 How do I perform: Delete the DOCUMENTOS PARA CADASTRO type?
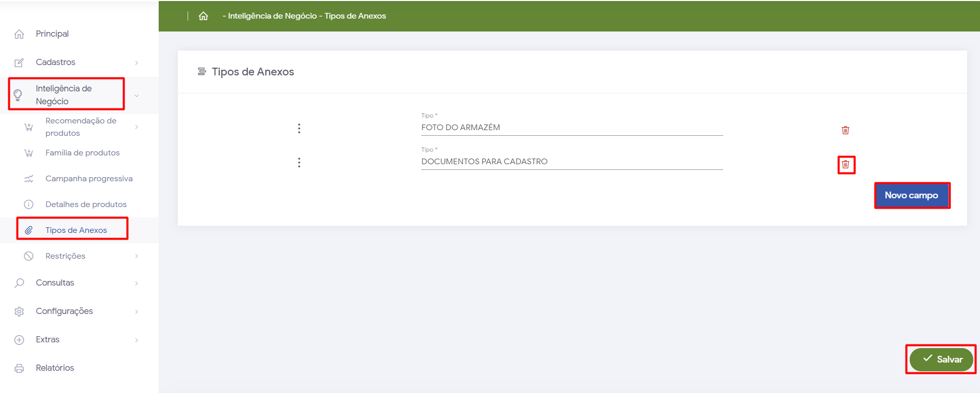click(x=846, y=165)
